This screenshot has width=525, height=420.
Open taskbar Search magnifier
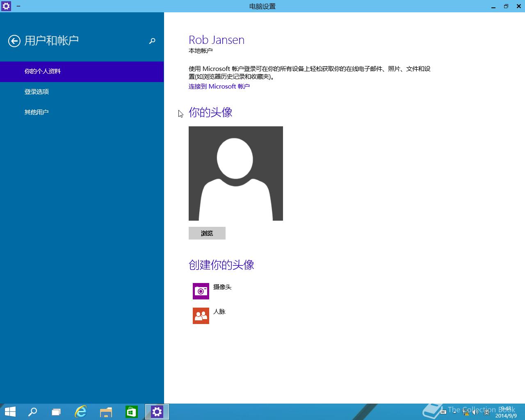32,412
